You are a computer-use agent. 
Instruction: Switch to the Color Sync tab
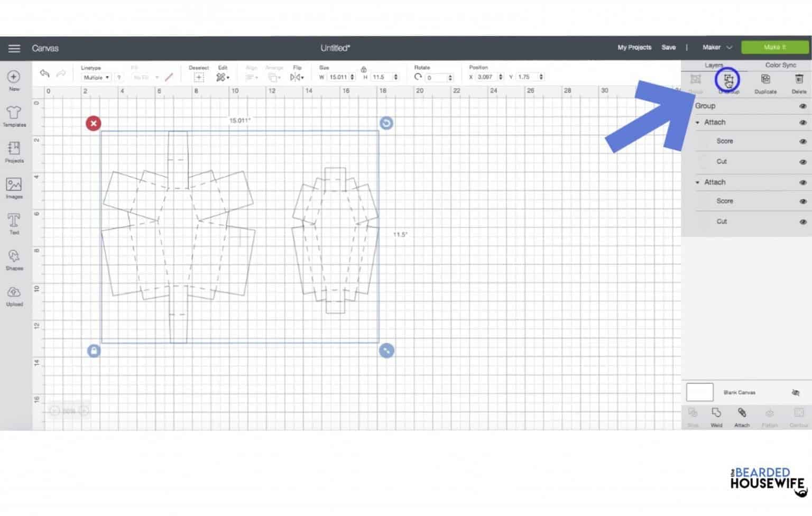tap(780, 65)
